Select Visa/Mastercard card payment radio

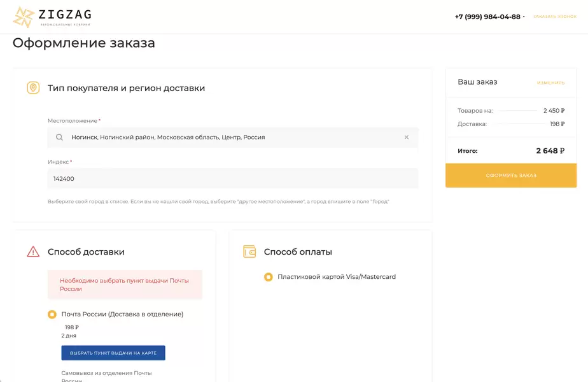point(269,277)
